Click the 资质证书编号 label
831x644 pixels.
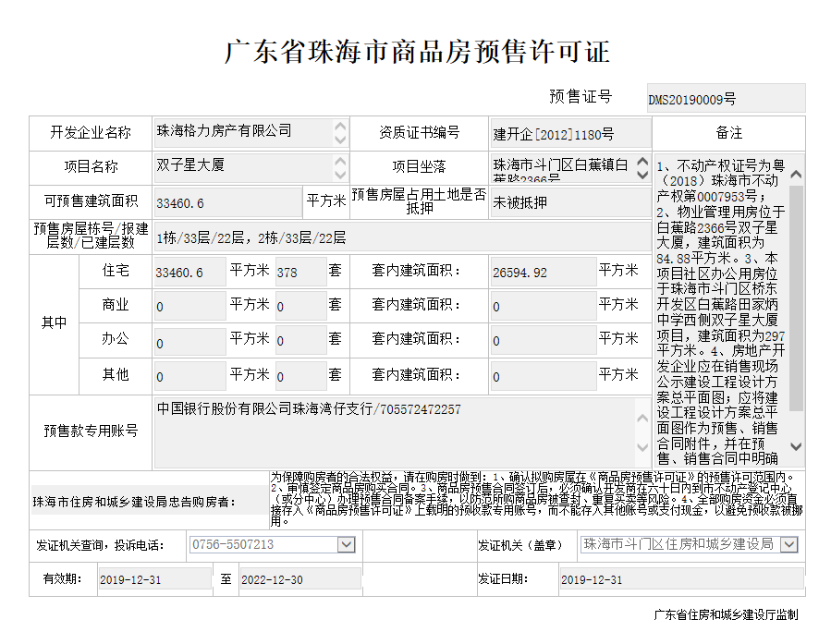419,132
